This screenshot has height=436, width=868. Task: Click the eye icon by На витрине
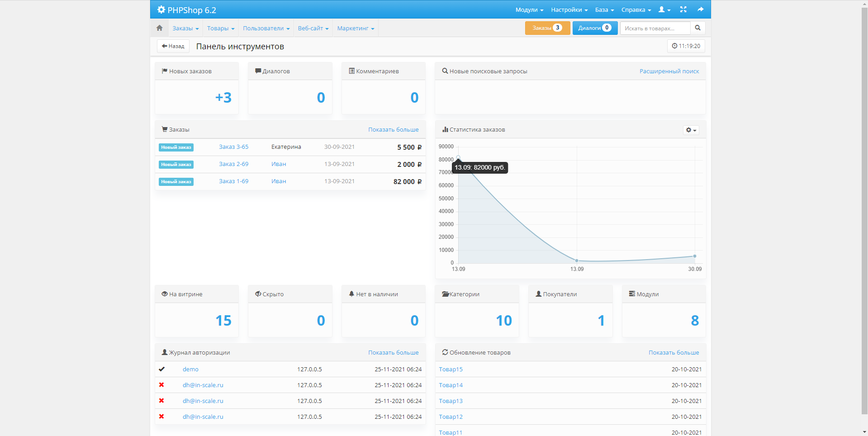point(165,294)
